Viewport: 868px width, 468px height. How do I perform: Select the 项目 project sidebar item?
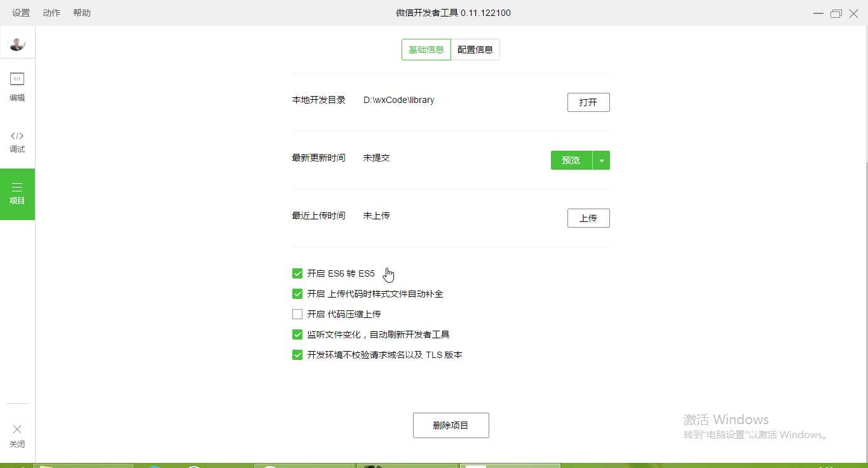tap(17, 194)
